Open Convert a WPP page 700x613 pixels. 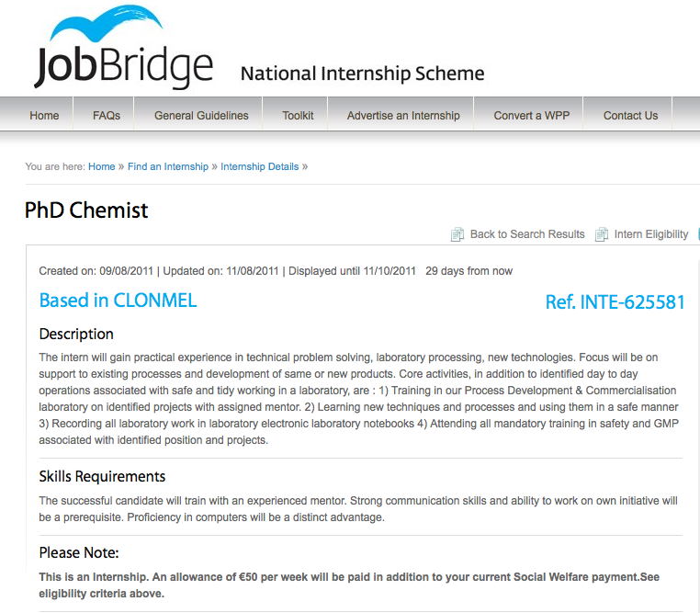coord(532,116)
